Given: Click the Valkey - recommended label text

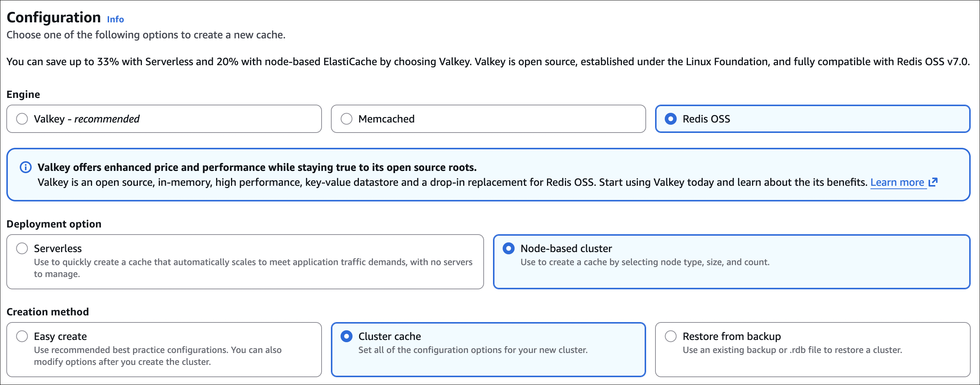Looking at the screenshot, I should tap(86, 119).
